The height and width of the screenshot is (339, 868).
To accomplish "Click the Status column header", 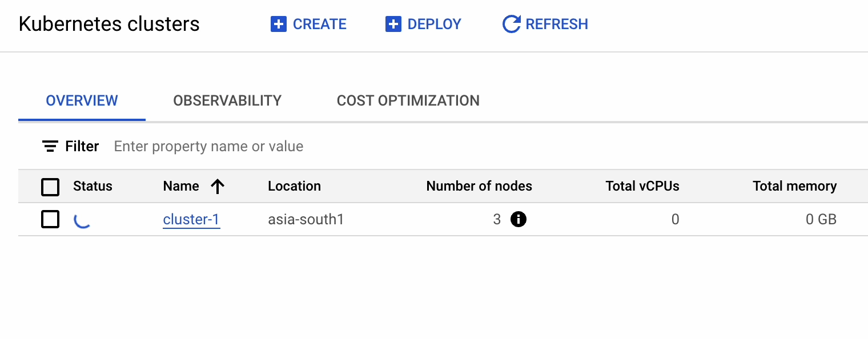I will click(x=93, y=186).
